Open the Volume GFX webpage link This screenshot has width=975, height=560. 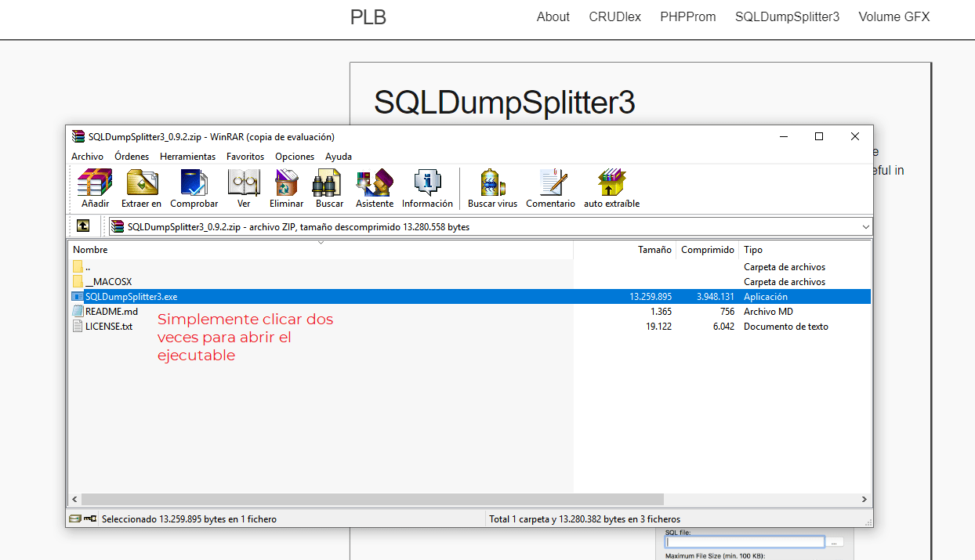[x=894, y=16]
